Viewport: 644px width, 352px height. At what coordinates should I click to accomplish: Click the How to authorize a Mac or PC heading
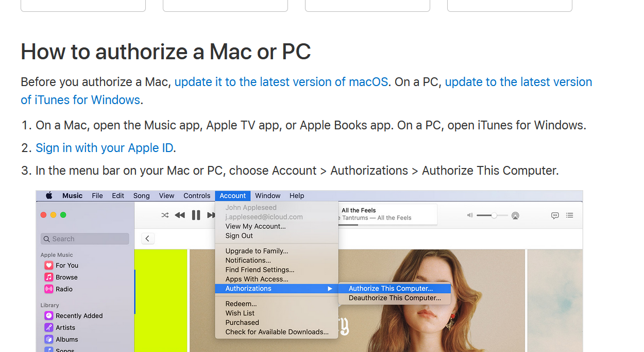tap(166, 52)
